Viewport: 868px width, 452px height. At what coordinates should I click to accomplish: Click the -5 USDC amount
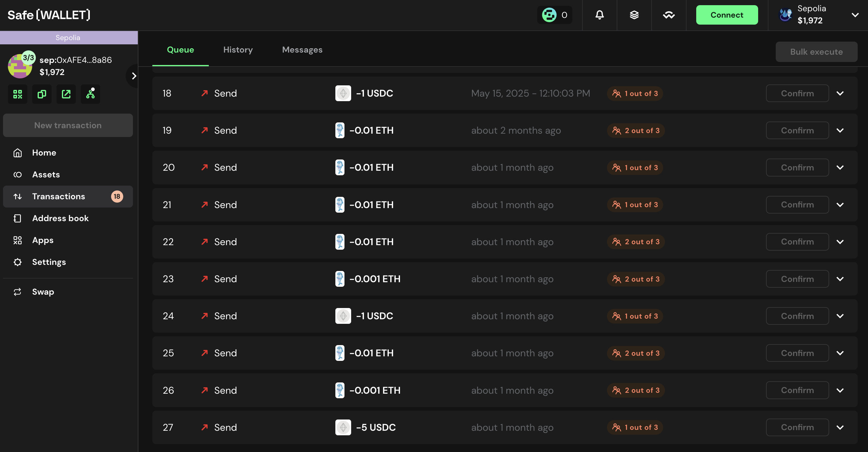pyautogui.click(x=376, y=427)
